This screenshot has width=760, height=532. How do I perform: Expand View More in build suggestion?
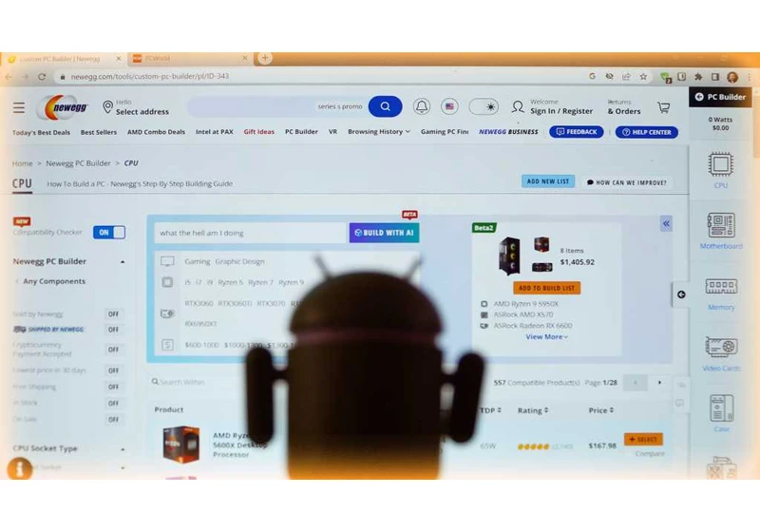coord(547,336)
